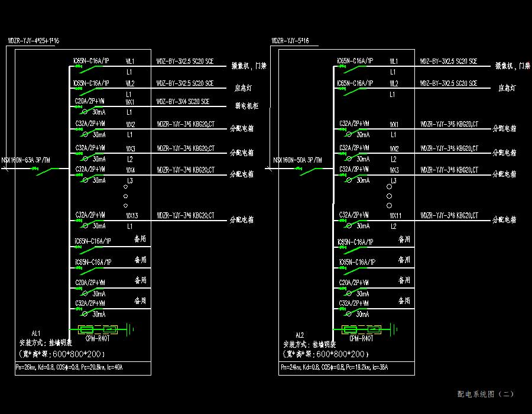
Task: Select the "Pn=24kw" load calculation line
Action: point(334,367)
